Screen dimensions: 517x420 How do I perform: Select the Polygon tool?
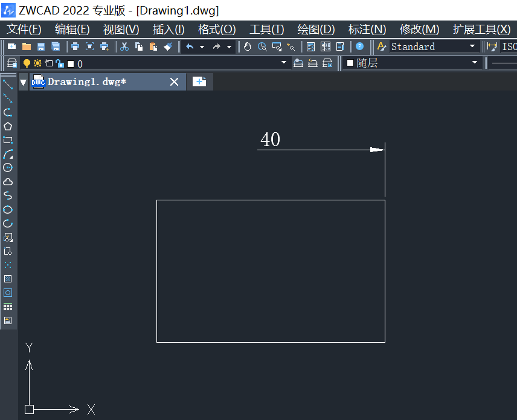pyautogui.click(x=8, y=126)
